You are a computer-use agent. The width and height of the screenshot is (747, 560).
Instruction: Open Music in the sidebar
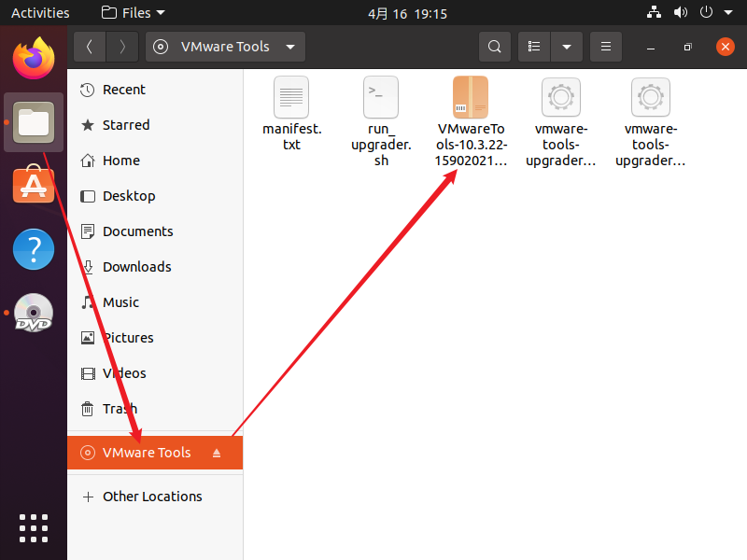point(155,302)
